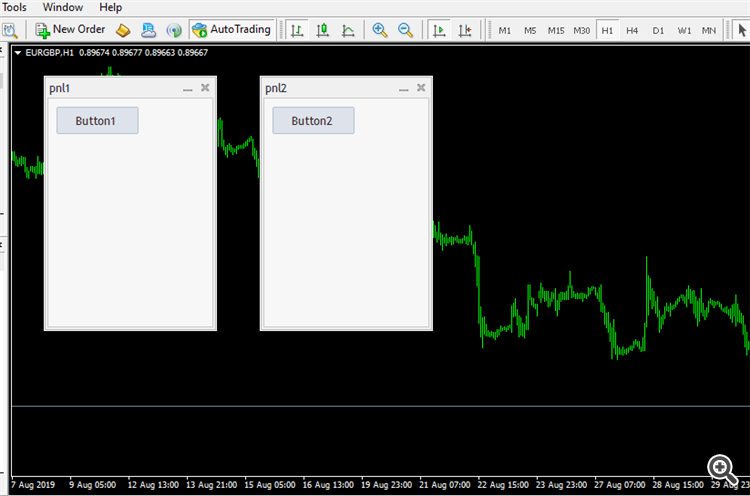Click the 27 Aug 07:00 time label

click(620, 485)
